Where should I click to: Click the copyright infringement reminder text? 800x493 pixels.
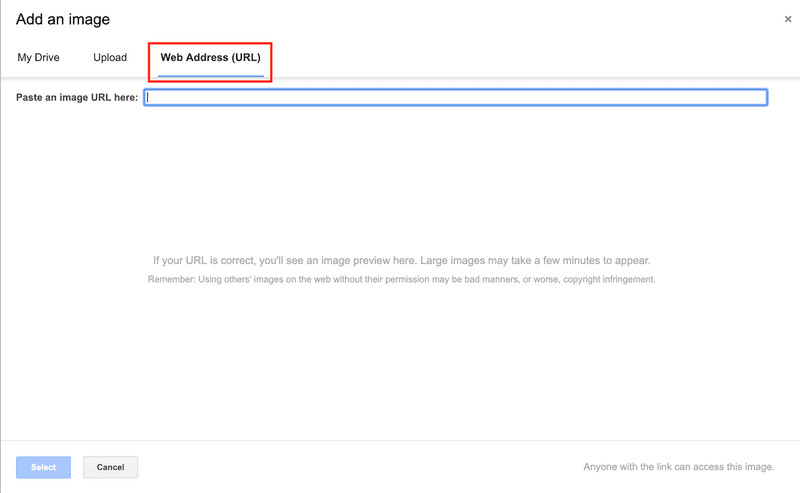pos(402,279)
